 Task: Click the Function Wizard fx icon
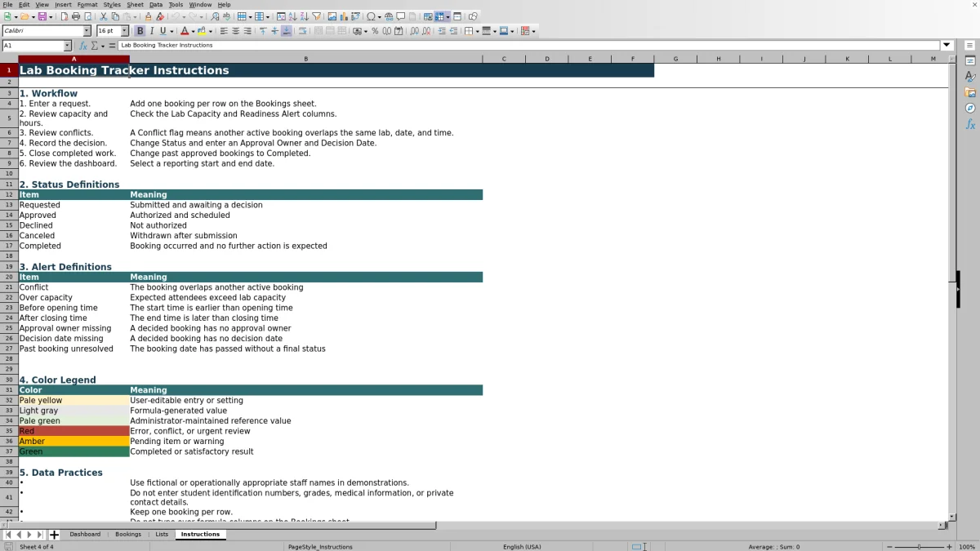[83, 46]
